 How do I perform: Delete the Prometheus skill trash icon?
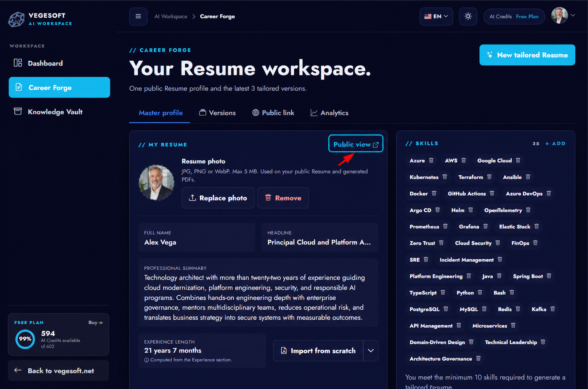click(445, 227)
